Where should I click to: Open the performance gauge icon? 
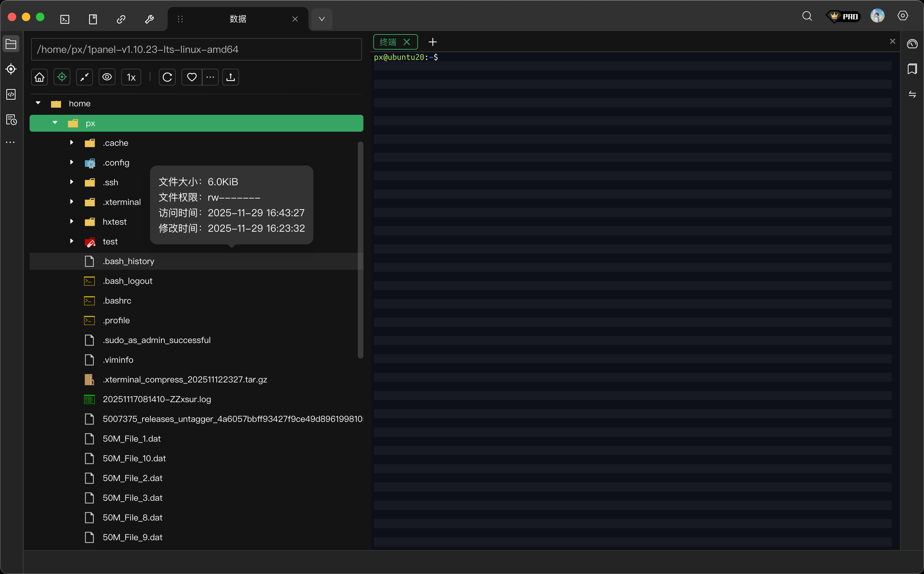912,44
